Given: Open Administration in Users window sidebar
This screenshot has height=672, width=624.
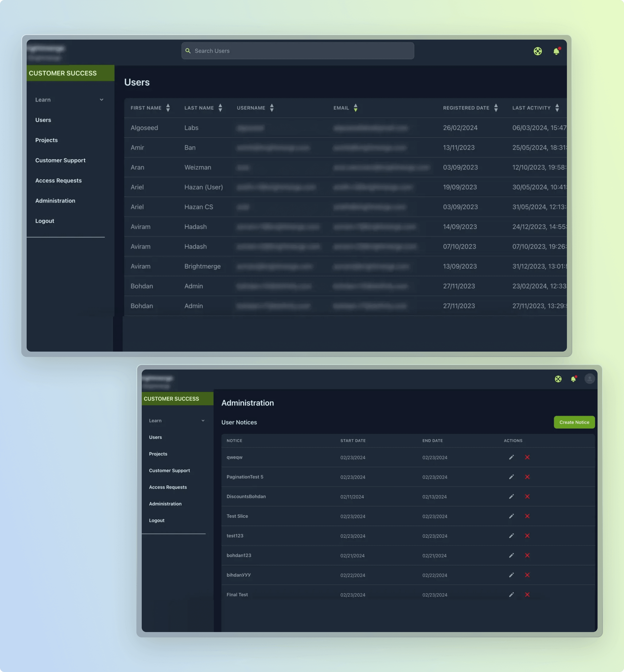Looking at the screenshot, I should pyautogui.click(x=55, y=201).
